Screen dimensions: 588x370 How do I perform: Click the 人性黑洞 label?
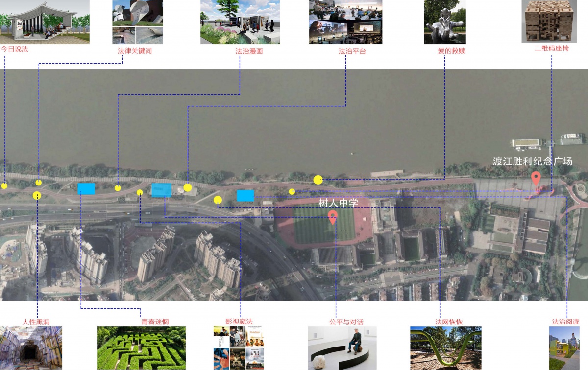click(x=36, y=322)
